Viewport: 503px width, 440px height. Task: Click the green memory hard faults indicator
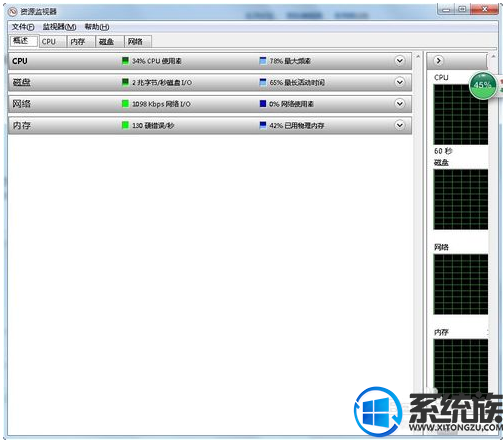125,125
